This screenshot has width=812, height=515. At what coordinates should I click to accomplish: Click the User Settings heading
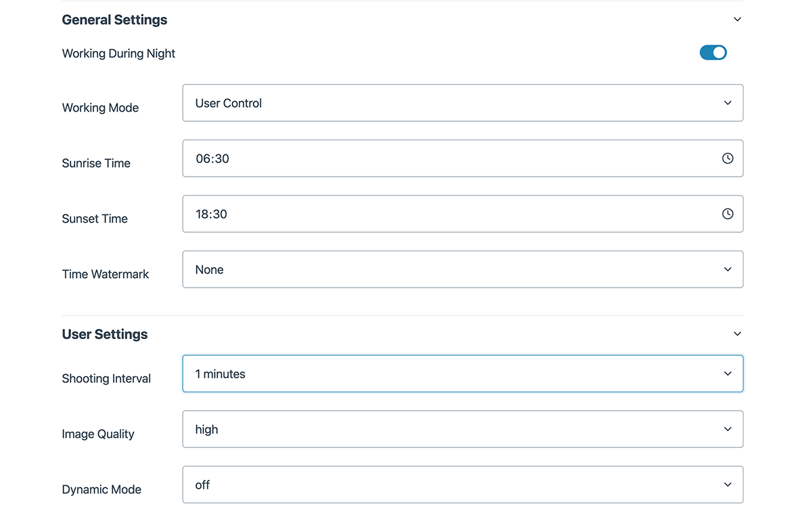(104, 334)
